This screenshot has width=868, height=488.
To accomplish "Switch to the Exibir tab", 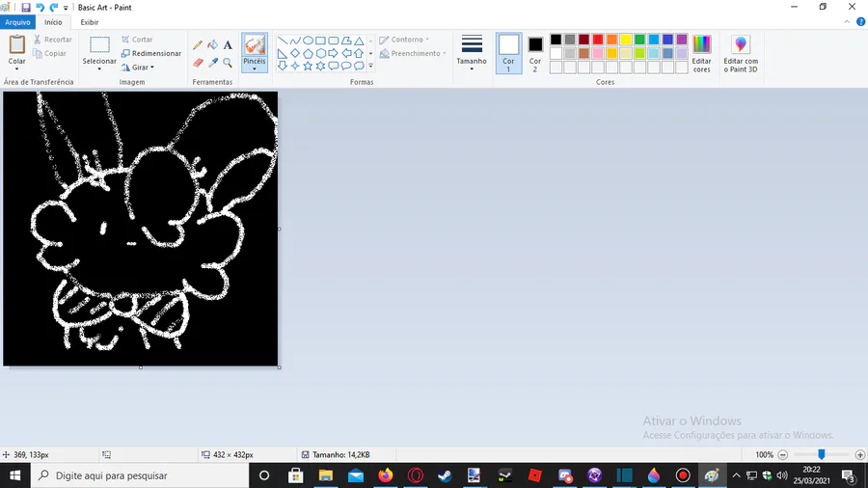I will (x=89, y=22).
